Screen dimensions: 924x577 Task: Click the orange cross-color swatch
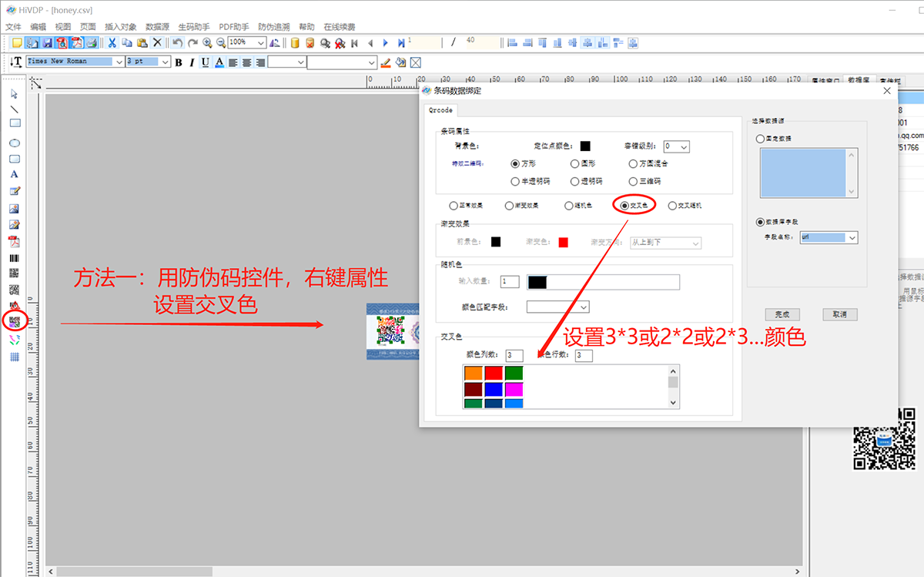474,373
